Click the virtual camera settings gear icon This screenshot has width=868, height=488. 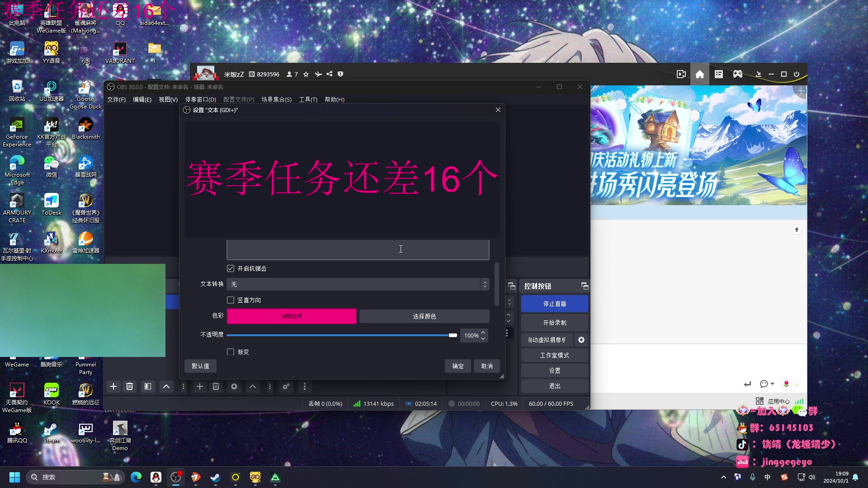[581, 340]
